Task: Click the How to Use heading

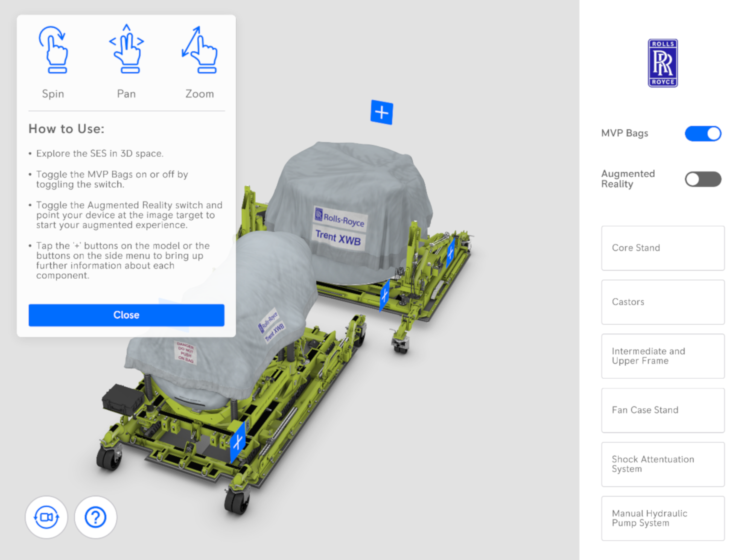Action: pyautogui.click(x=66, y=129)
